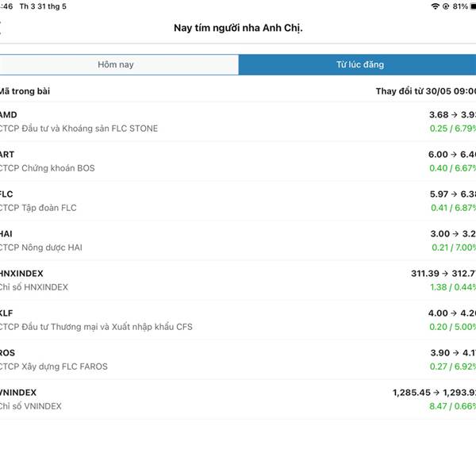
Task: Tap the orientation lock status icon
Action: 446,6
